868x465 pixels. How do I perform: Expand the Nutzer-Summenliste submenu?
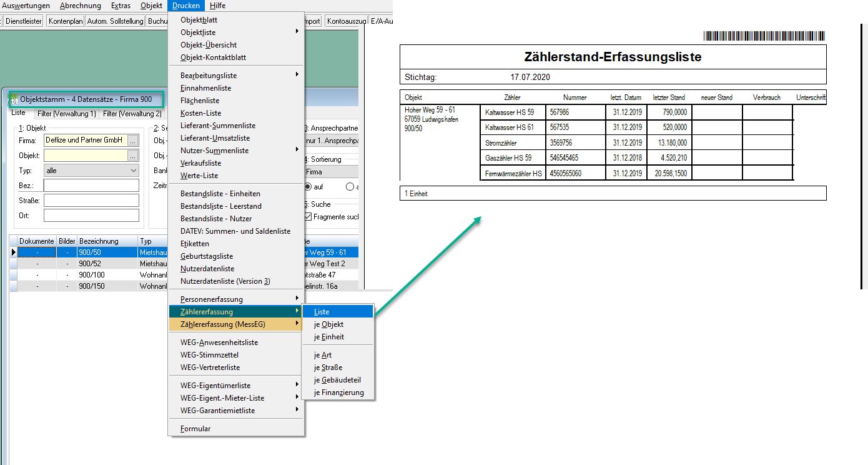[x=236, y=151]
